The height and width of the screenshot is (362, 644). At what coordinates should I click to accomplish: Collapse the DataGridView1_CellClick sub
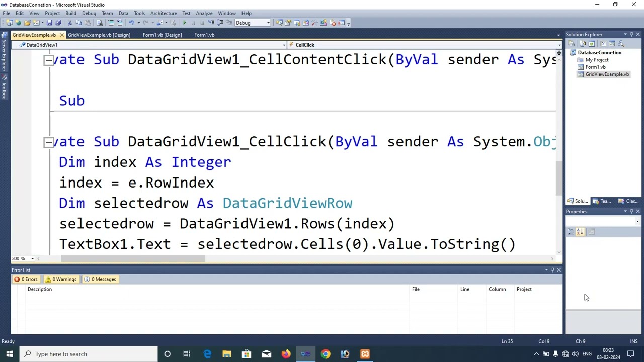(48, 142)
